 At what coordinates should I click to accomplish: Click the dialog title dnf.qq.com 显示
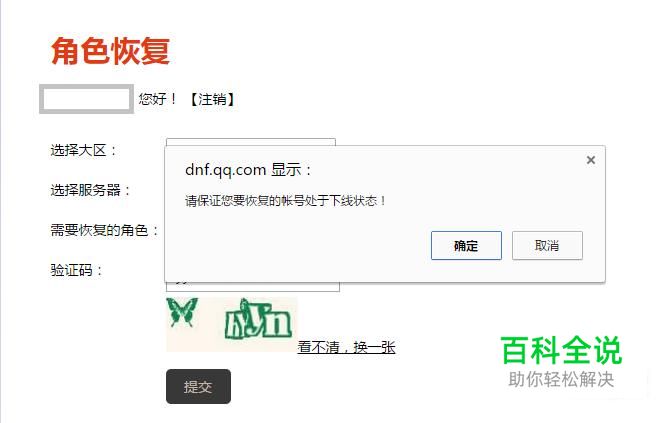click(x=248, y=170)
